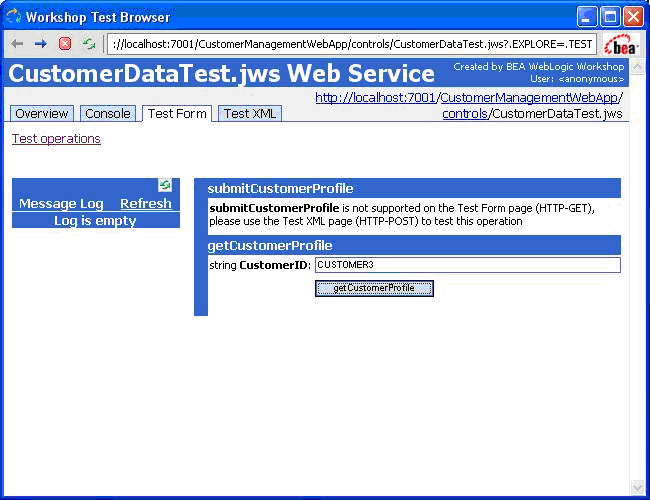Screen dimensions: 650x500
Task: Click the scrollbar down arrow
Action: pos(637,488)
